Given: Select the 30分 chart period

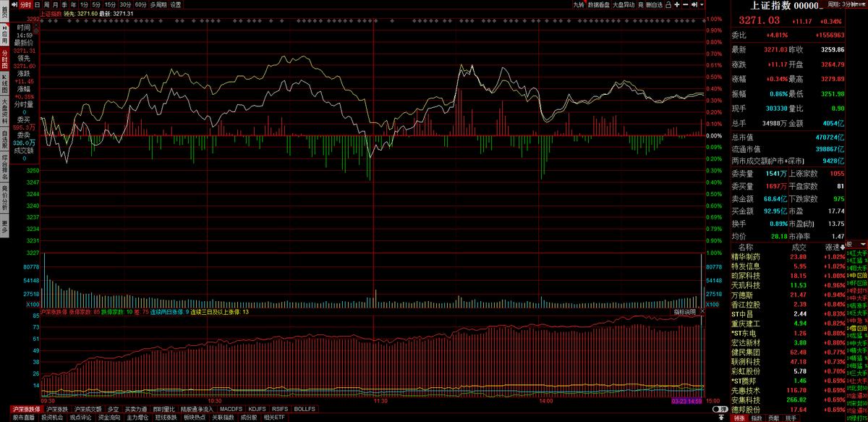Looking at the screenshot, I should 125,4.
